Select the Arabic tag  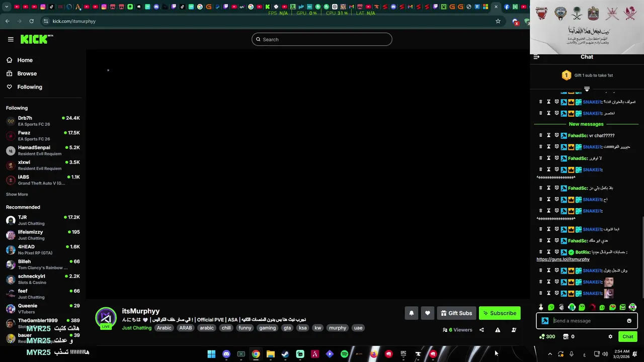point(164,328)
